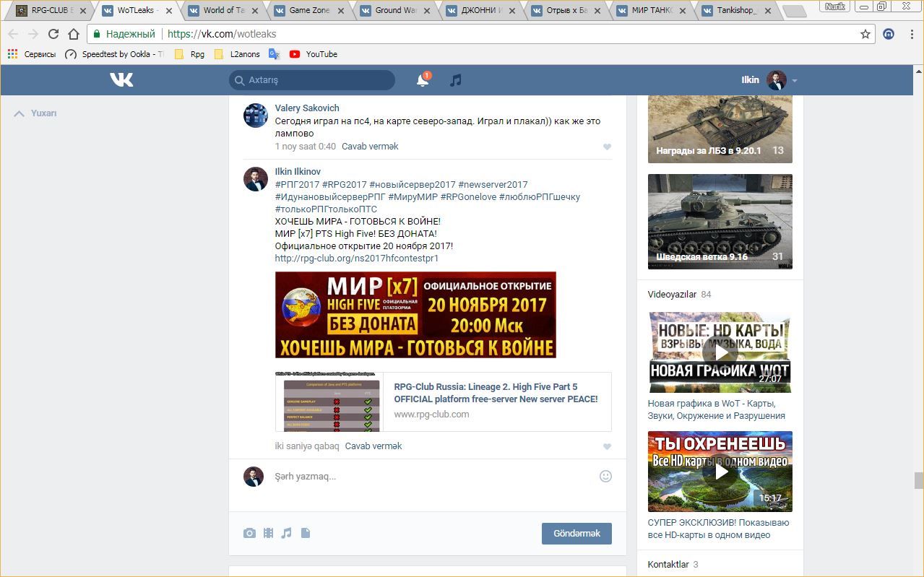Screen dimensions: 924x577
Task: Attach a video with the film icon
Action: coord(268,533)
